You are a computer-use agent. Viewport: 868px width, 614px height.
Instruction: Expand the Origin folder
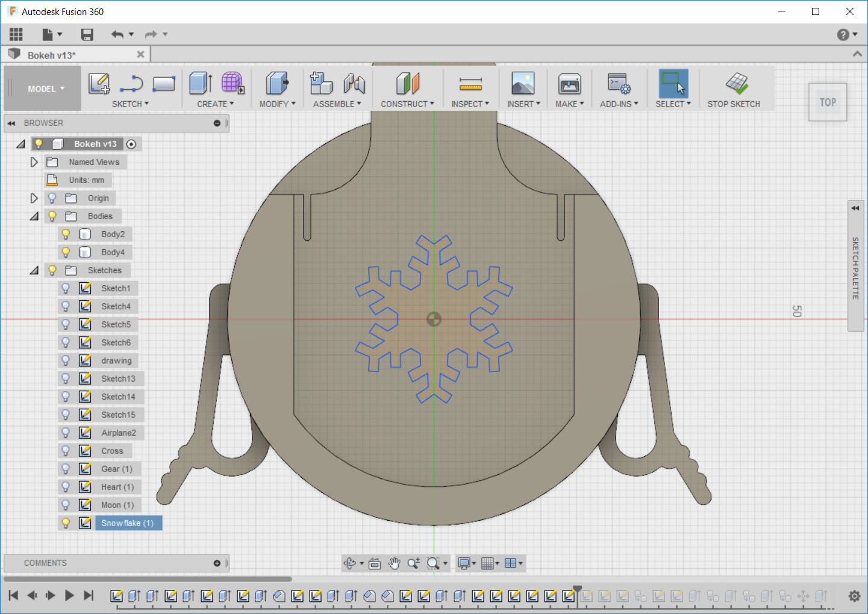coord(34,198)
